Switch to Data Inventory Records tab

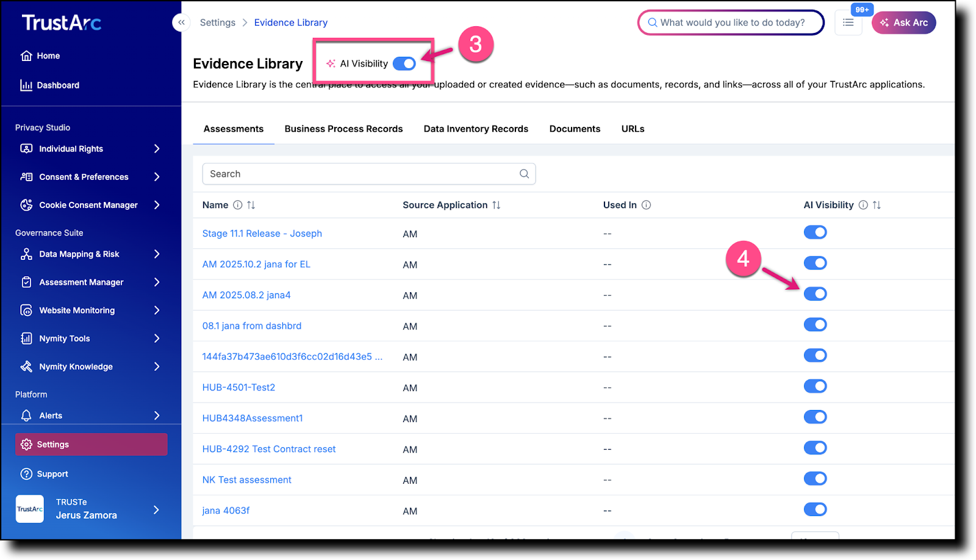(x=476, y=129)
